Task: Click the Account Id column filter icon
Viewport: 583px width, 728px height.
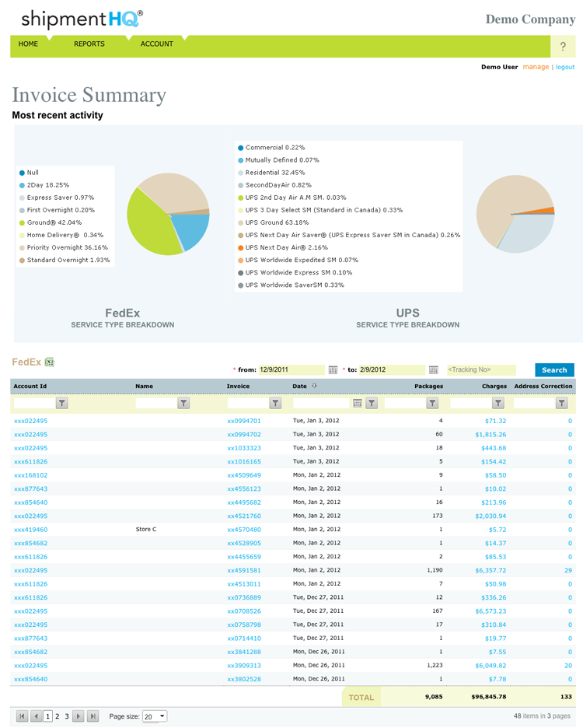Action: tap(62, 403)
